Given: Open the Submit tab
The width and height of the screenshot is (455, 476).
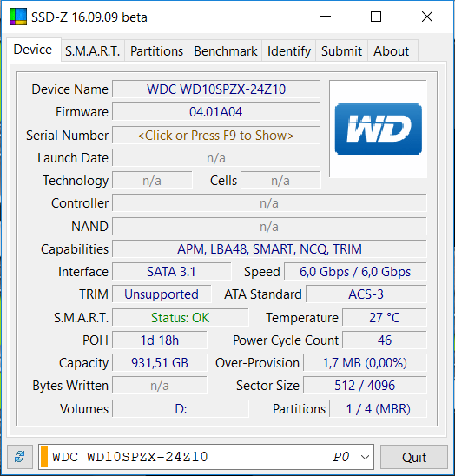Looking at the screenshot, I should (342, 51).
